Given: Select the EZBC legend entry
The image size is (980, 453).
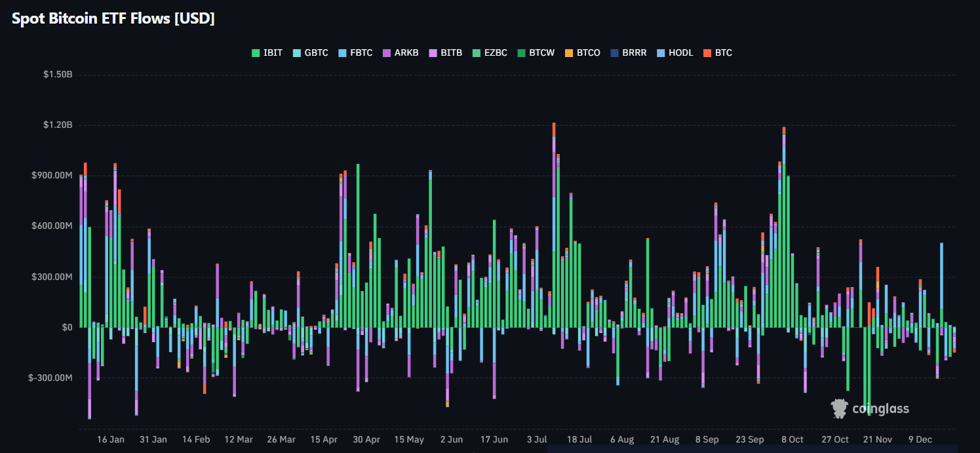Looking at the screenshot, I should [x=490, y=52].
